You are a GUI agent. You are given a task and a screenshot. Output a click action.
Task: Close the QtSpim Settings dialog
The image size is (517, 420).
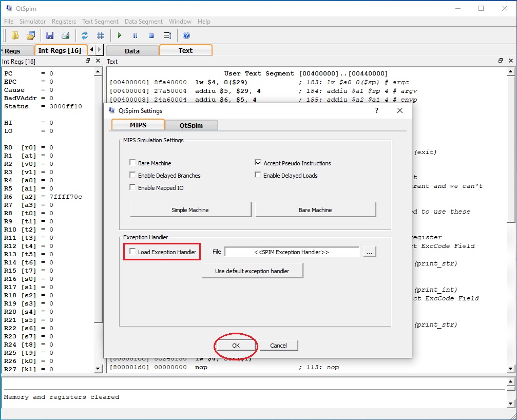(x=400, y=110)
